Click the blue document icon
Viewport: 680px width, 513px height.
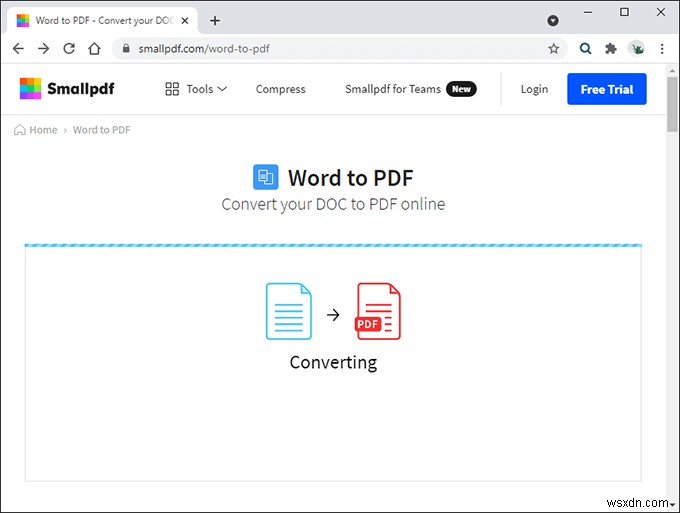click(x=288, y=311)
